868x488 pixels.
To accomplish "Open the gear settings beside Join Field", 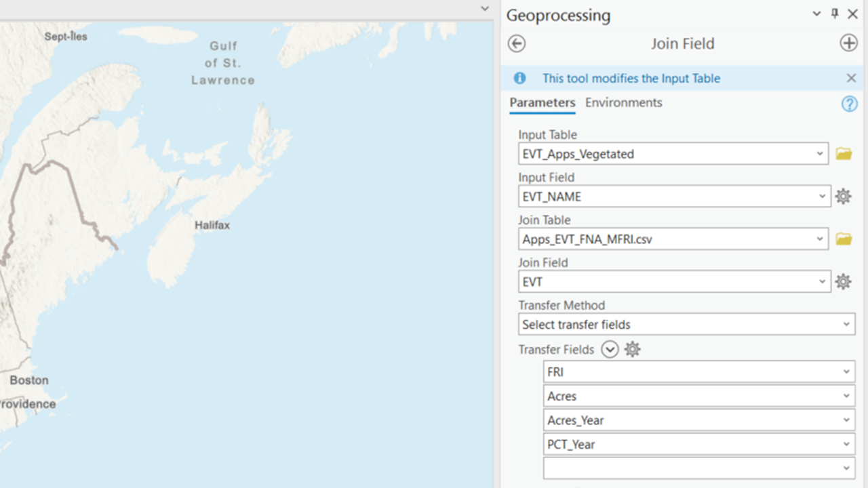I will (x=843, y=281).
